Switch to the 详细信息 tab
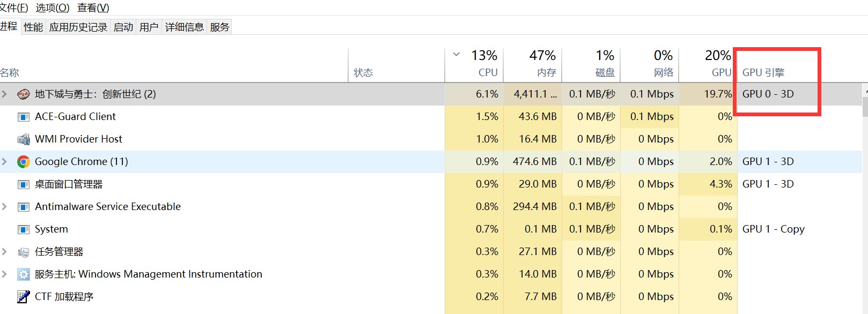Image resolution: width=868 pixels, height=314 pixels. [185, 27]
